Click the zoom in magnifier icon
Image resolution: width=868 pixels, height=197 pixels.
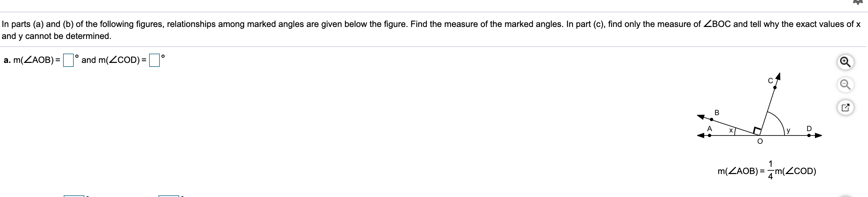[845, 62]
